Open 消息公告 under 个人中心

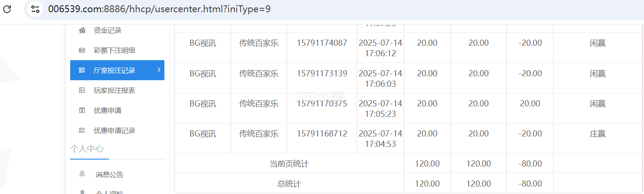click(109, 175)
